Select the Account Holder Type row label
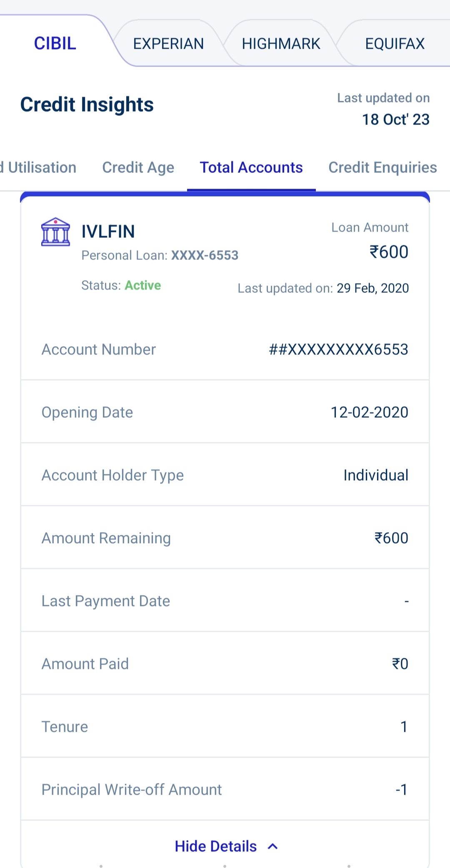Viewport: 450px width, 868px height. pyautogui.click(x=112, y=475)
